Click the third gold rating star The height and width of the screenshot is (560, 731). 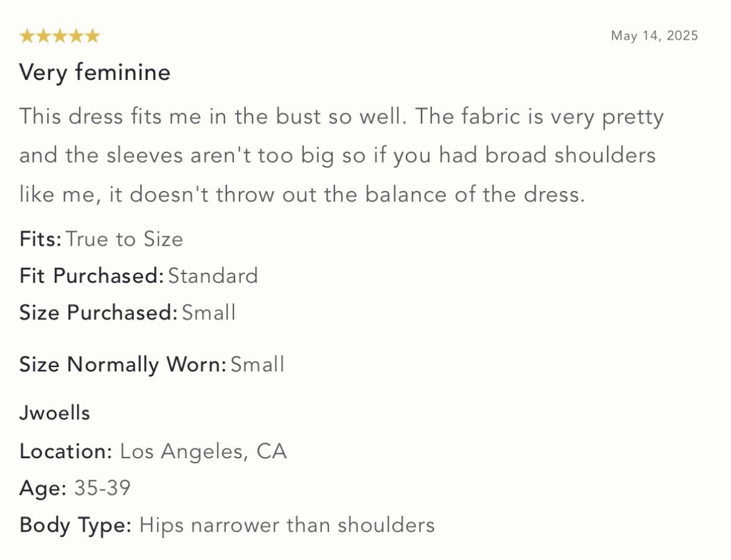click(60, 36)
